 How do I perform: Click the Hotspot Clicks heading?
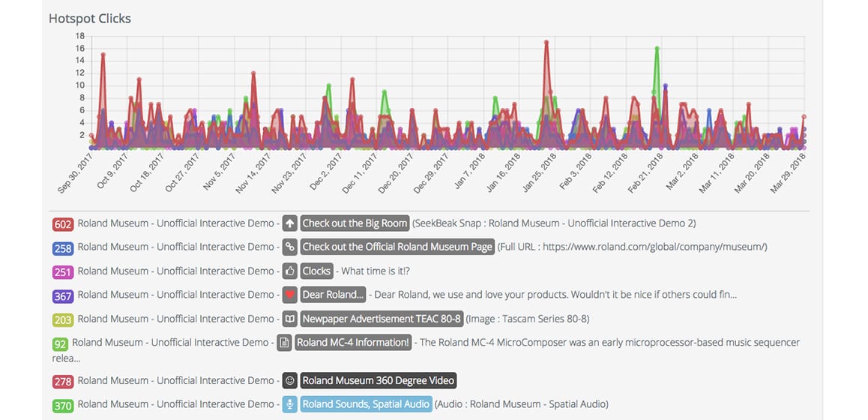coord(90,18)
